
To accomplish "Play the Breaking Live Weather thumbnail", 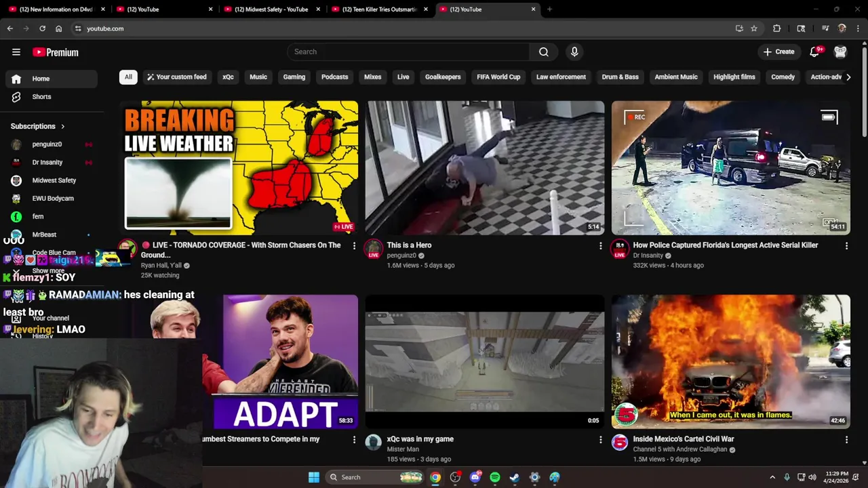I will [x=239, y=167].
